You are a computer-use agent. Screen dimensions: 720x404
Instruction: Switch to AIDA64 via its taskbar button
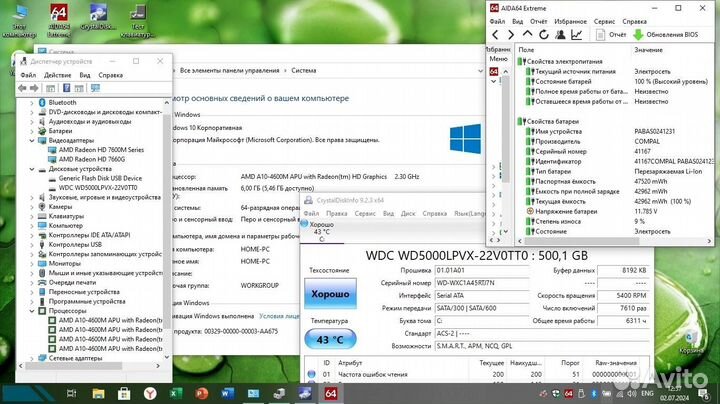tap(331, 393)
